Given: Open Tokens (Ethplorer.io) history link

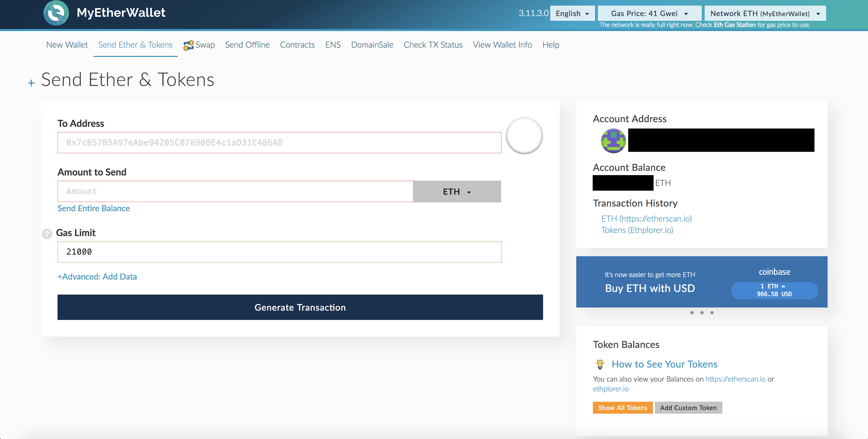Looking at the screenshot, I should (x=637, y=230).
